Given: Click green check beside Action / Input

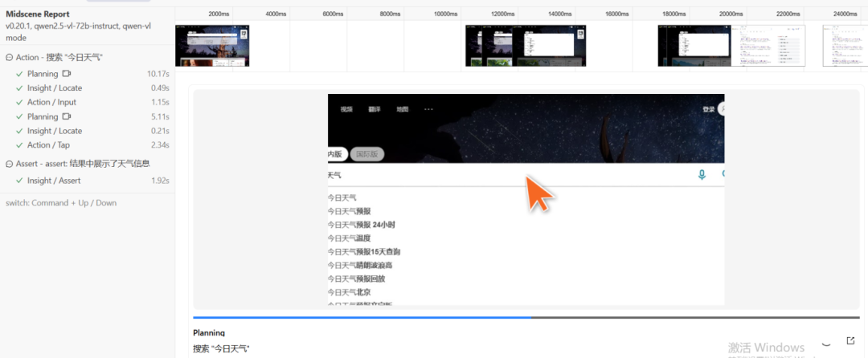Looking at the screenshot, I should (20, 102).
